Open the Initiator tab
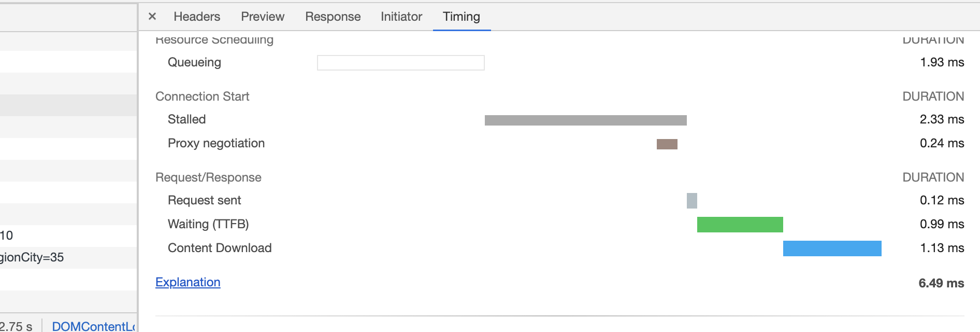Image resolution: width=980 pixels, height=332 pixels. point(401,17)
